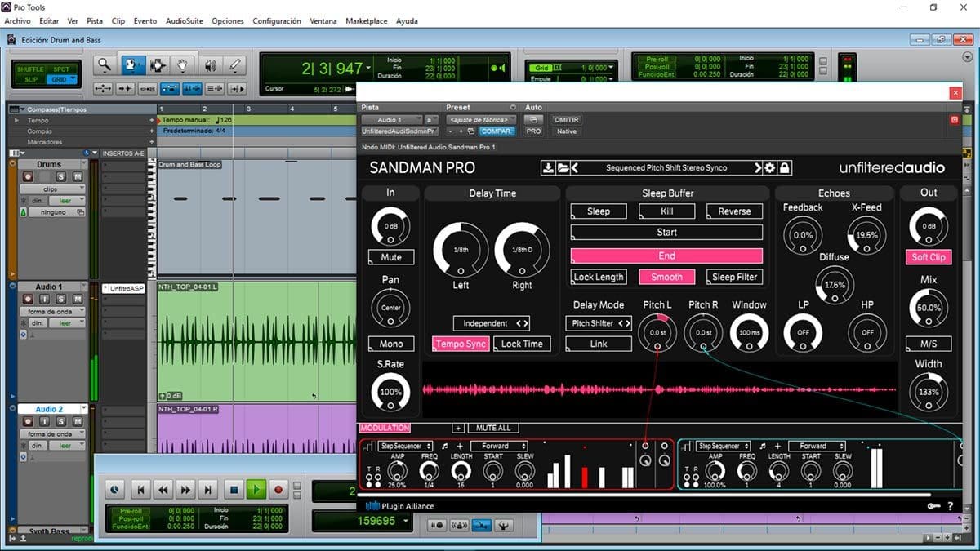
Task: Click the M/S button
Action: point(929,344)
